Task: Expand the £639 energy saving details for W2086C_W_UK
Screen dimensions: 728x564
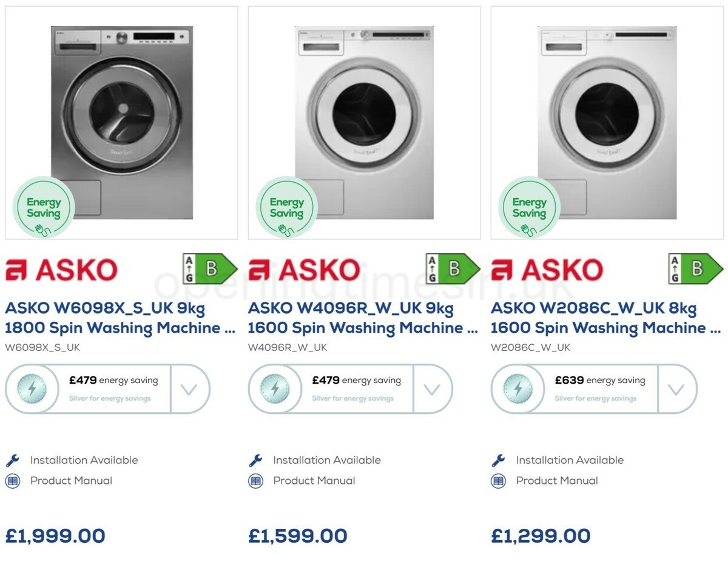Action: [676, 389]
